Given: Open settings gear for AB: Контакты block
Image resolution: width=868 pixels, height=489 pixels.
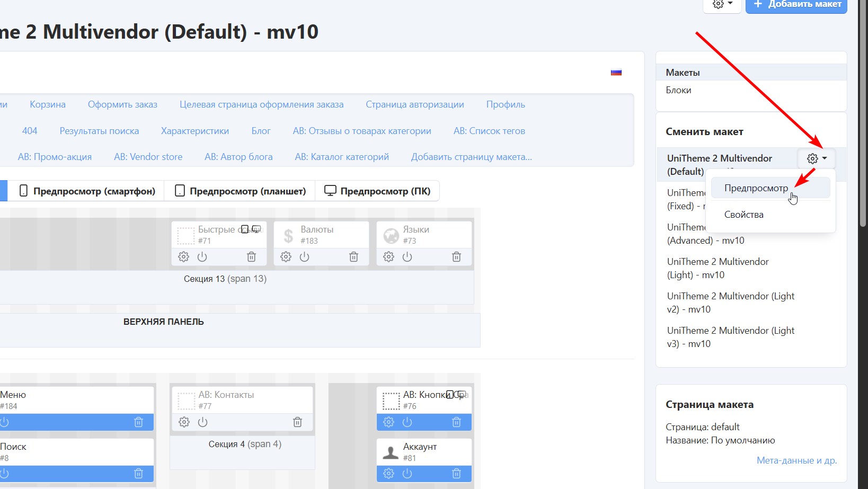Looking at the screenshot, I should pyautogui.click(x=184, y=422).
